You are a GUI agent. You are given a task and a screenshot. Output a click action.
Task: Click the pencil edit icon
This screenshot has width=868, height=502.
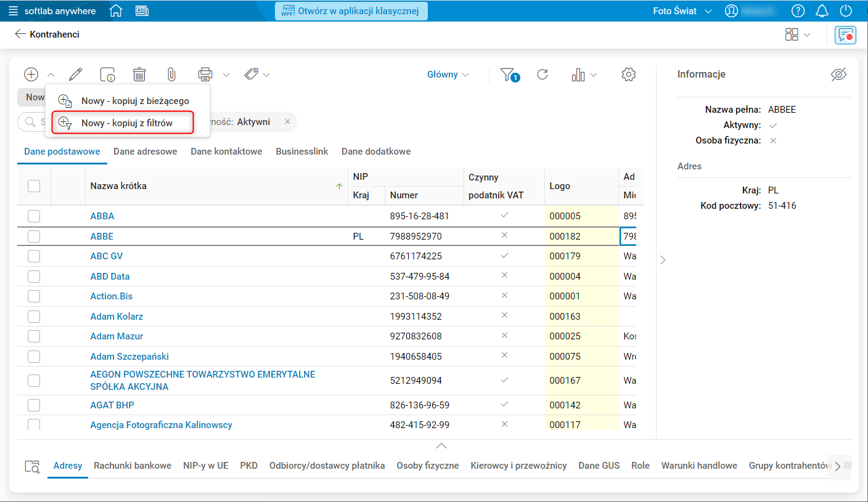[x=76, y=75]
